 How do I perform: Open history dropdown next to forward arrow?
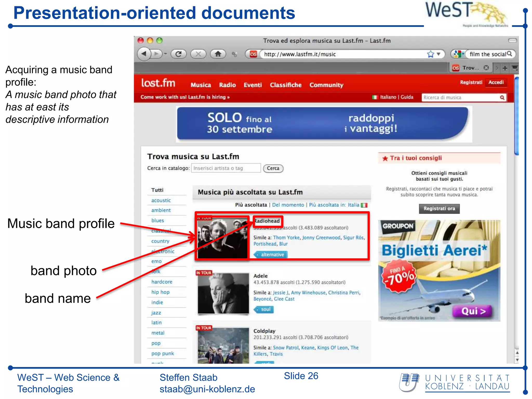[165, 54]
